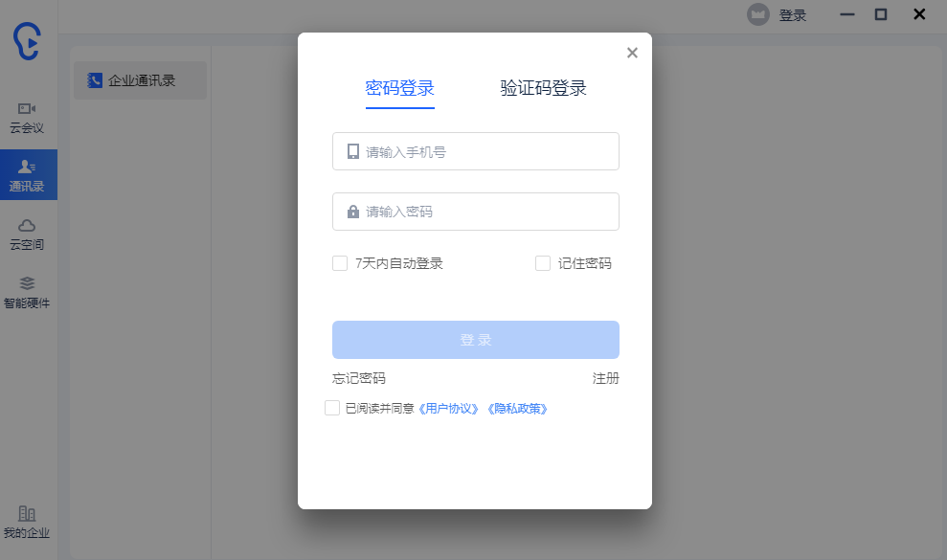
Task: Click the 智能硬件 smart hardware icon
Action: click(x=29, y=287)
